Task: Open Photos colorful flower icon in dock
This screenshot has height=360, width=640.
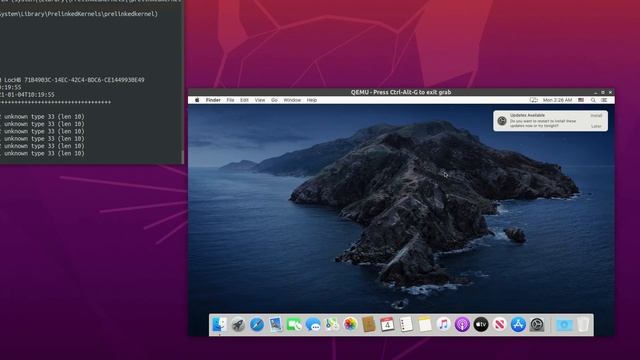Action: [x=350, y=325]
